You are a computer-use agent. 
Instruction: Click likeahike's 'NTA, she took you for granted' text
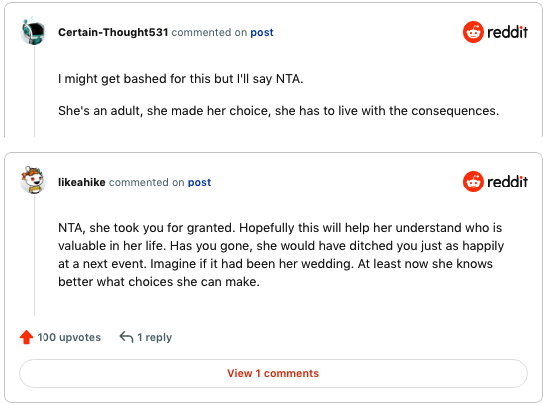[x=281, y=254]
